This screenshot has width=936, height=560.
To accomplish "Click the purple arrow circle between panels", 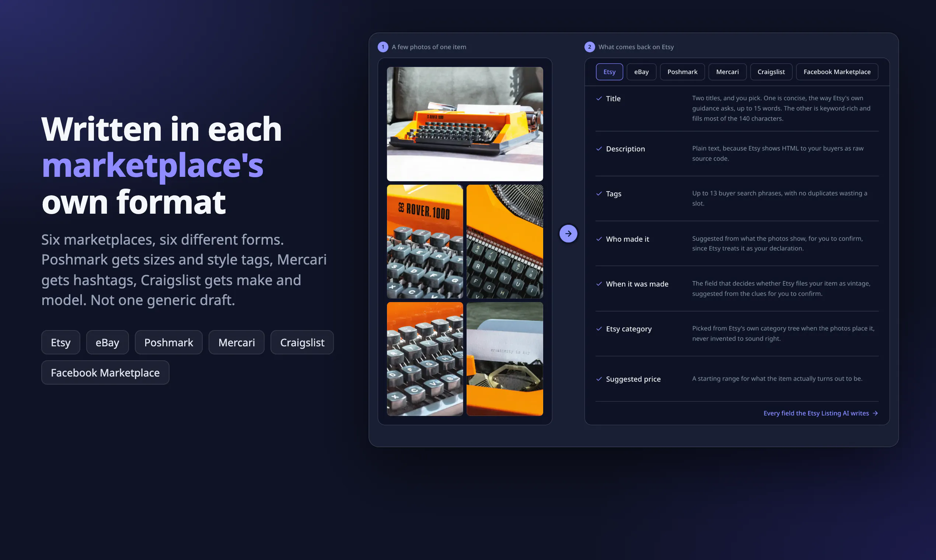I will coord(568,234).
